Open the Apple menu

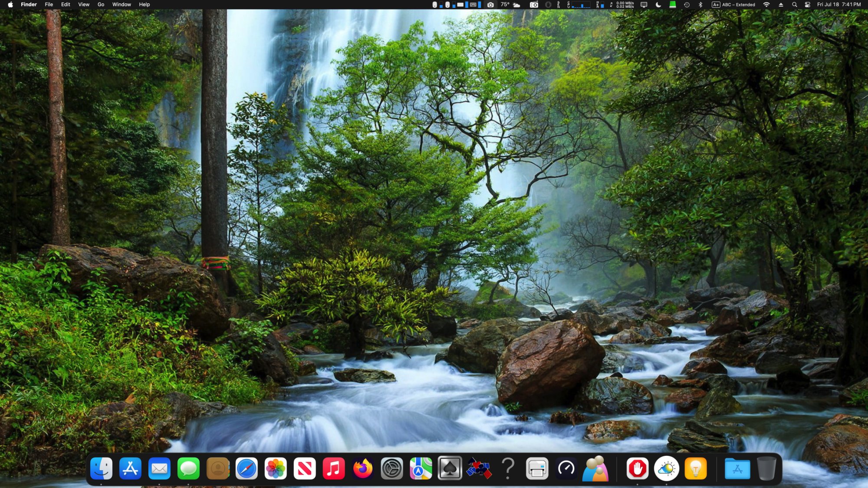click(10, 5)
